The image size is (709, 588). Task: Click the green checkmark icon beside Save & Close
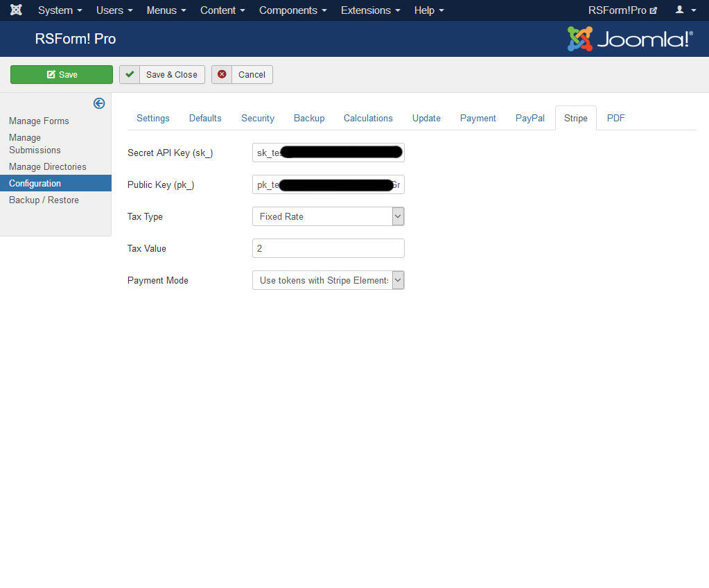(x=130, y=75)
